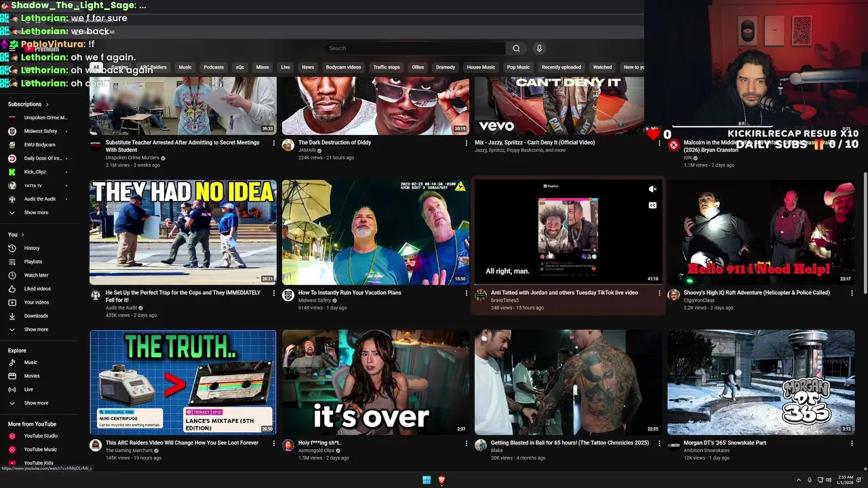The height and width of the screenshot is (488, 868).
Task: Select the Bodycam videos chip
Action: pos(343,67)
